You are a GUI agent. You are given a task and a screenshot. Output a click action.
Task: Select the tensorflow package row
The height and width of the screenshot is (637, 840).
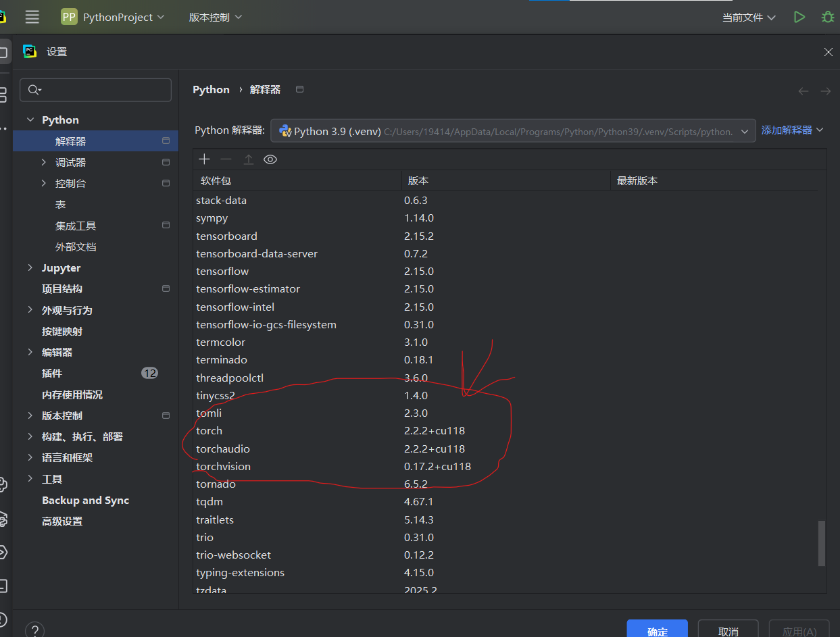(x=505, y=271)
